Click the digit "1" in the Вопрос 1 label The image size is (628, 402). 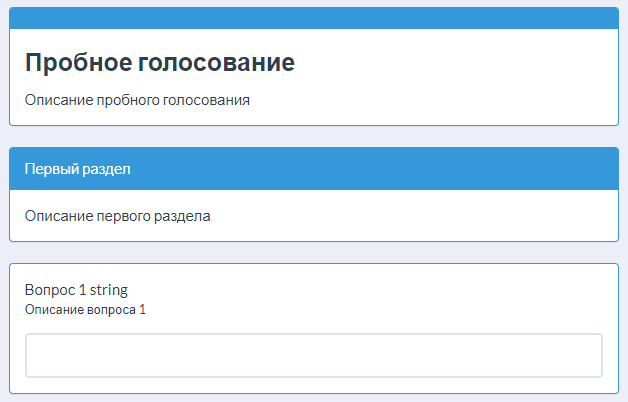pos(83,290)
